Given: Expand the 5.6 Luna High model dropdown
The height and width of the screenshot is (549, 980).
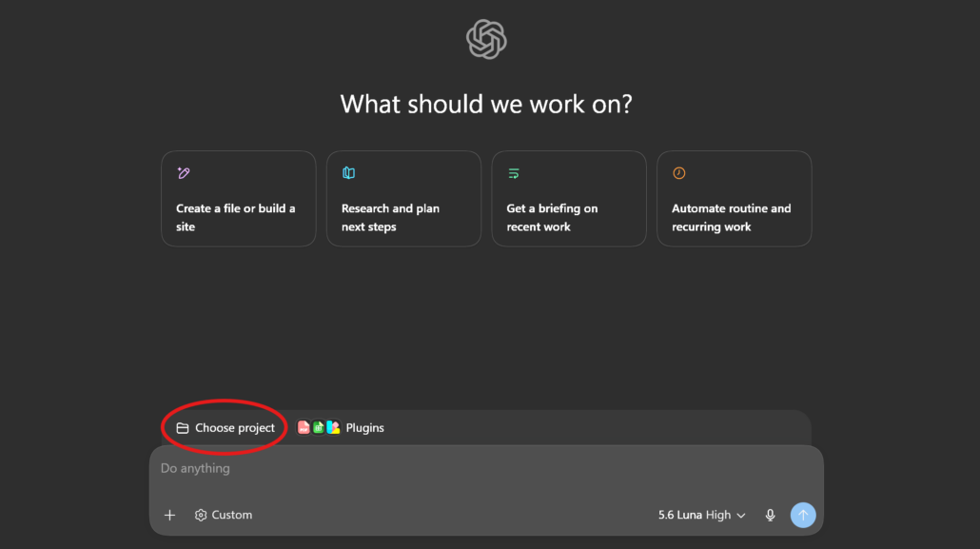Looking at the screenshot, I should click(701, 516).
